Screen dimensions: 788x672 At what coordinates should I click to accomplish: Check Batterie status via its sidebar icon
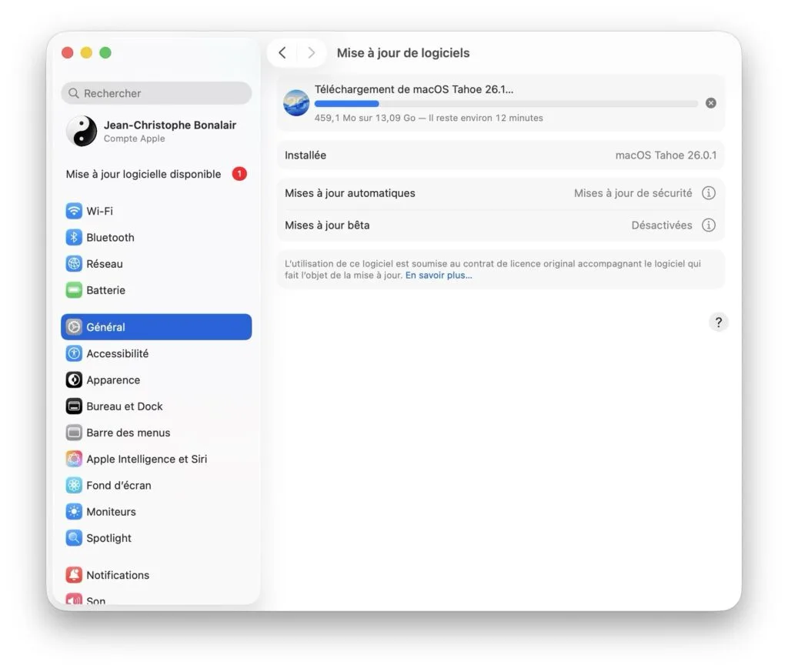tap(74, 290)
